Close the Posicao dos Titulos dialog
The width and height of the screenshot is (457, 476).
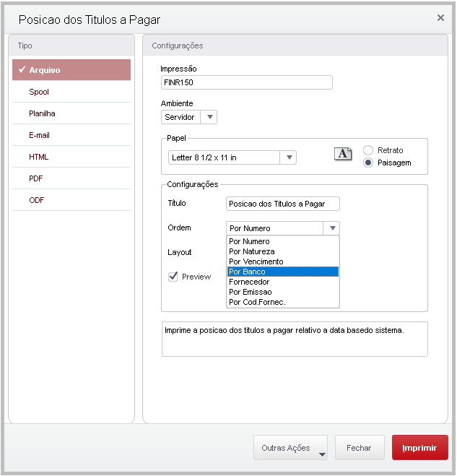click(440, 18)
